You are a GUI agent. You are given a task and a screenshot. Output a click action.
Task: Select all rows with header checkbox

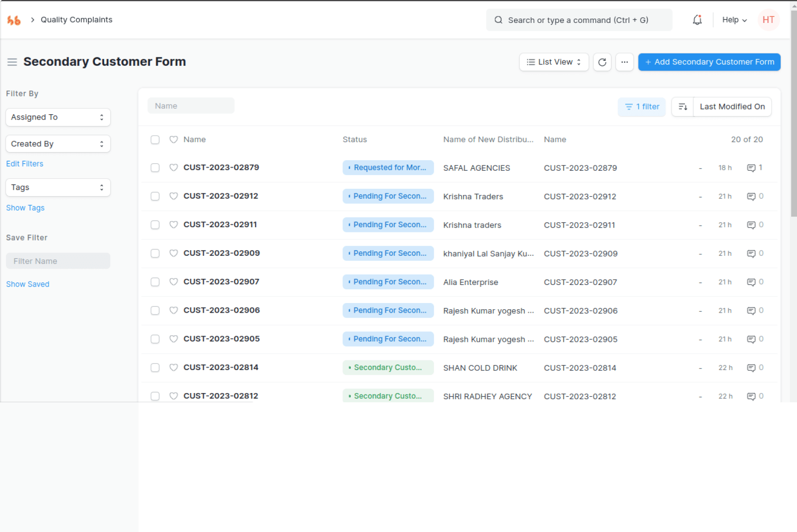[x=155, y=140]
